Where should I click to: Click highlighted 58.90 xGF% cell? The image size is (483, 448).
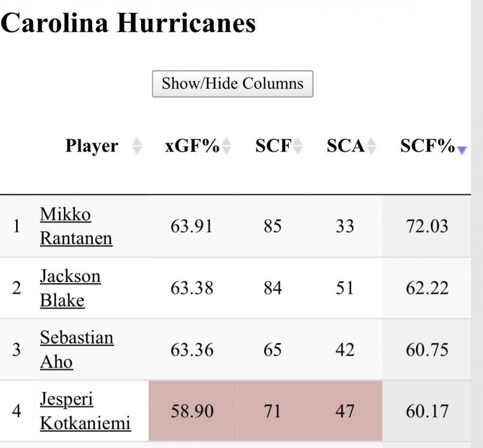pyautogui.click(x=192, y=411)
